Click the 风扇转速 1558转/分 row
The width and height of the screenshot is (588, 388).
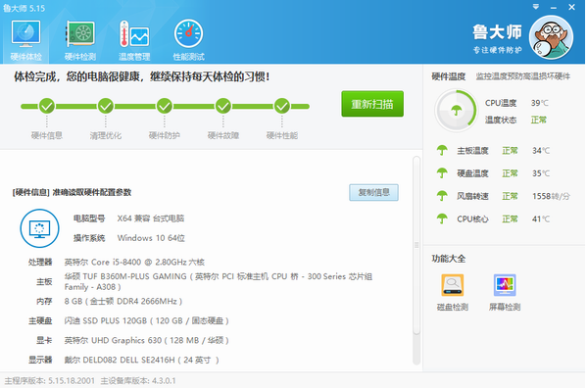pos(504,196)
